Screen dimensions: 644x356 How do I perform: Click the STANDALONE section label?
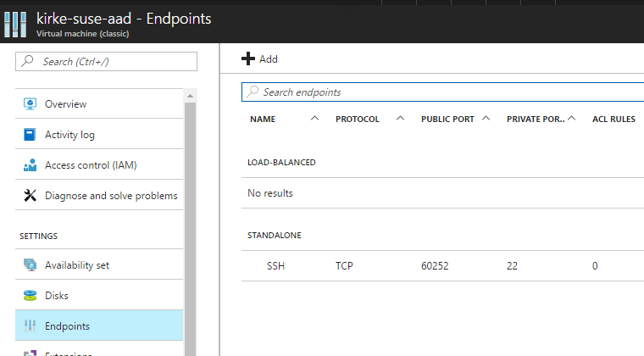click(275, 236)
